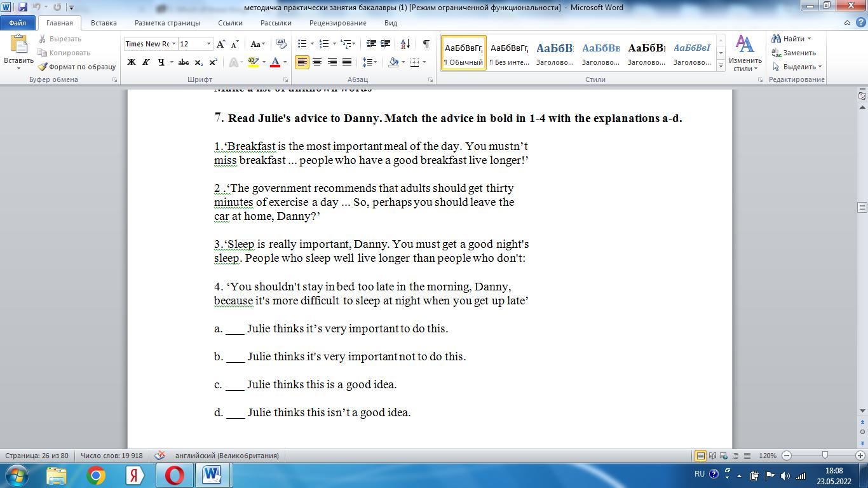Apply subscript formatting

tap(198, 62)
